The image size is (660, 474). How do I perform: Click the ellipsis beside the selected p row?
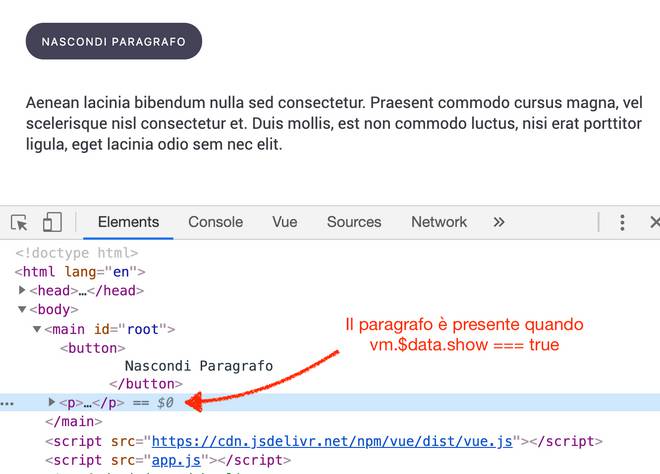(8, 403)
